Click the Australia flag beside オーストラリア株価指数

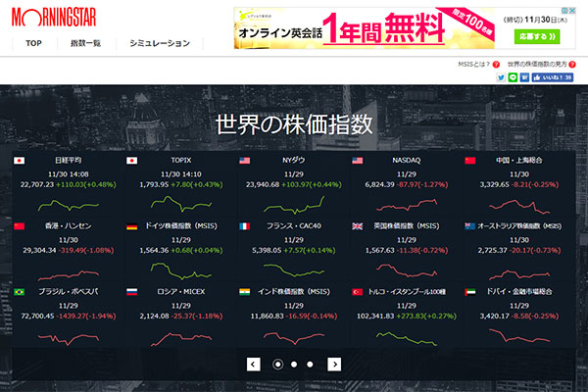[x=469, y=226]
